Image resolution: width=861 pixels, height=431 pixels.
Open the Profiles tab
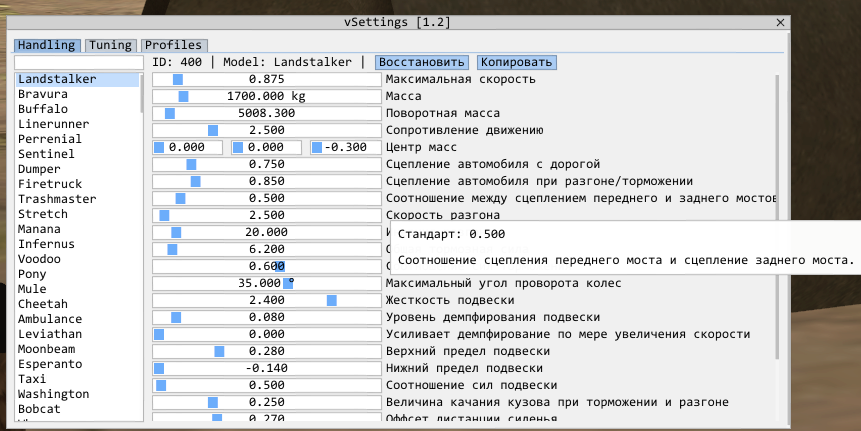click(173, 45)
